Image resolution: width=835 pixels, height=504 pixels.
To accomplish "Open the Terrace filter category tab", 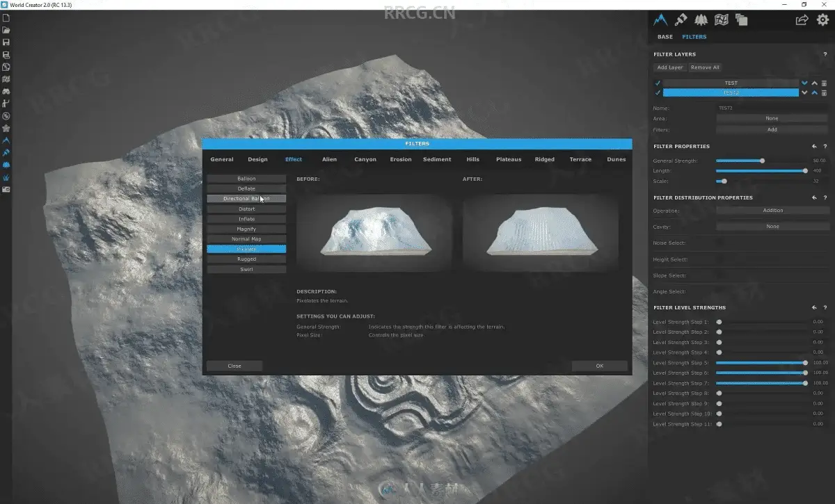I will [x=580, y=159].
